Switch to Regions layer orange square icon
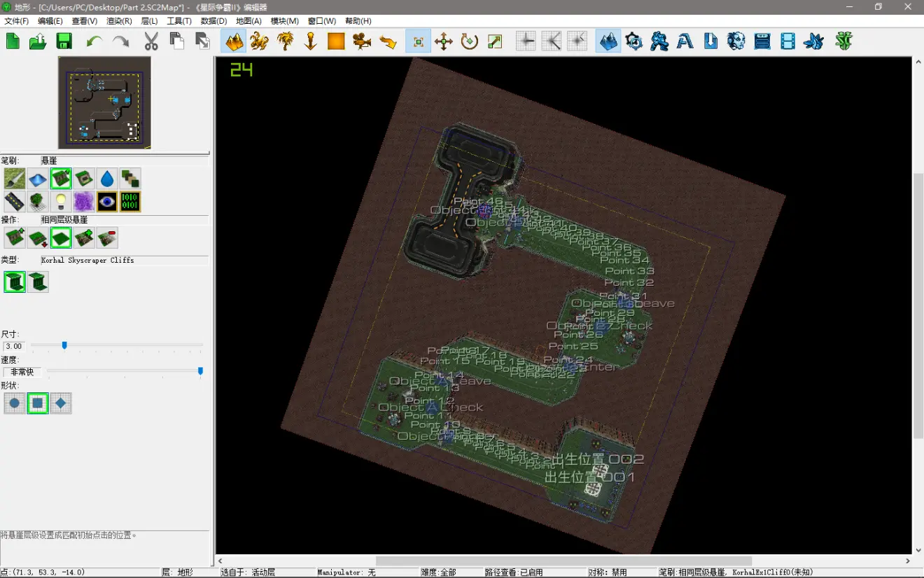The height and width of the screenshot is (578, 924). pyautogui.click(x=337, y=41)
